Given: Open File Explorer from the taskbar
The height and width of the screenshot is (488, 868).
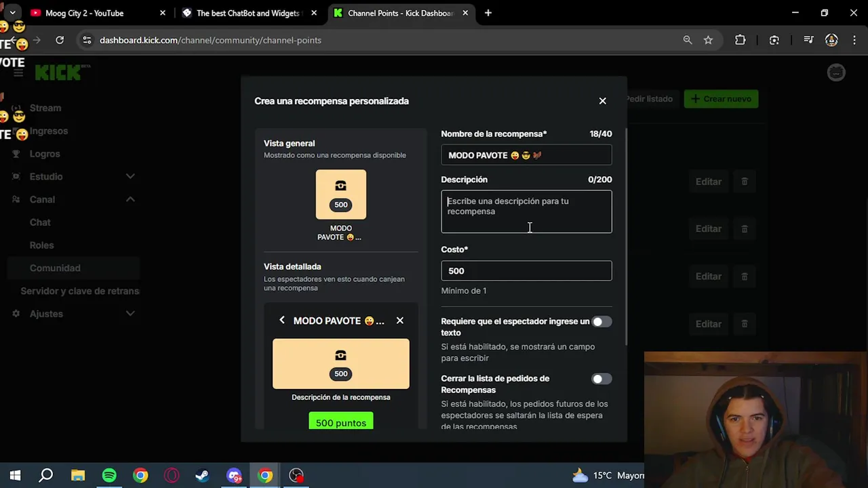Looking at the screenshot, I should [x=78, y=475].
